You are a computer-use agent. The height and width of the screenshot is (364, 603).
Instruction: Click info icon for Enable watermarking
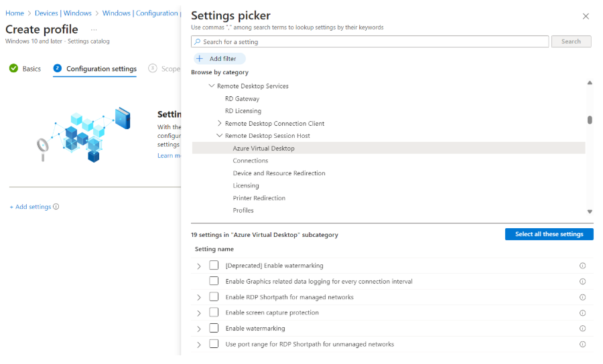coord(582,329)
